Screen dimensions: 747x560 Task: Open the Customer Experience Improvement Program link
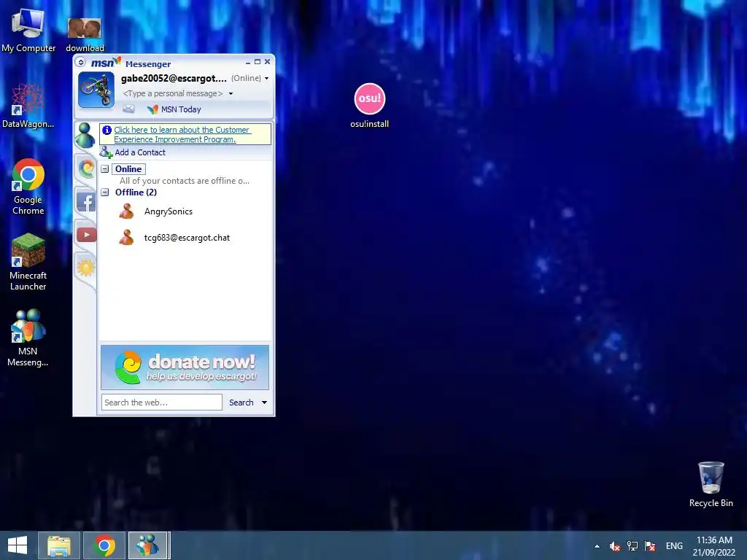(x=182, y=134)
